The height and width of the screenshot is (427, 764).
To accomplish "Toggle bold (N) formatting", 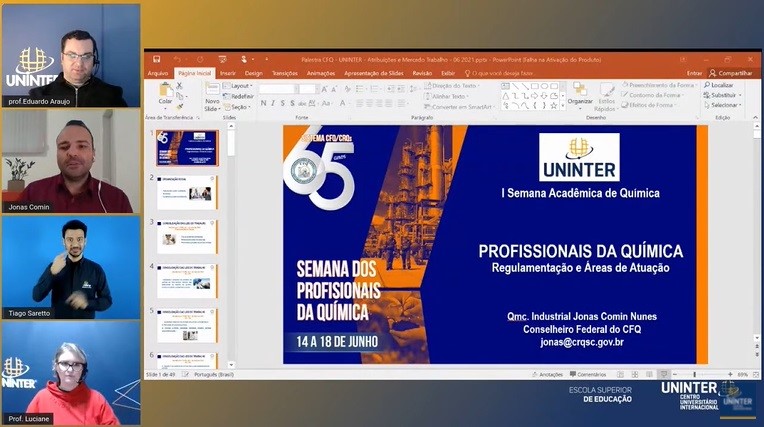I will point(263,103).
